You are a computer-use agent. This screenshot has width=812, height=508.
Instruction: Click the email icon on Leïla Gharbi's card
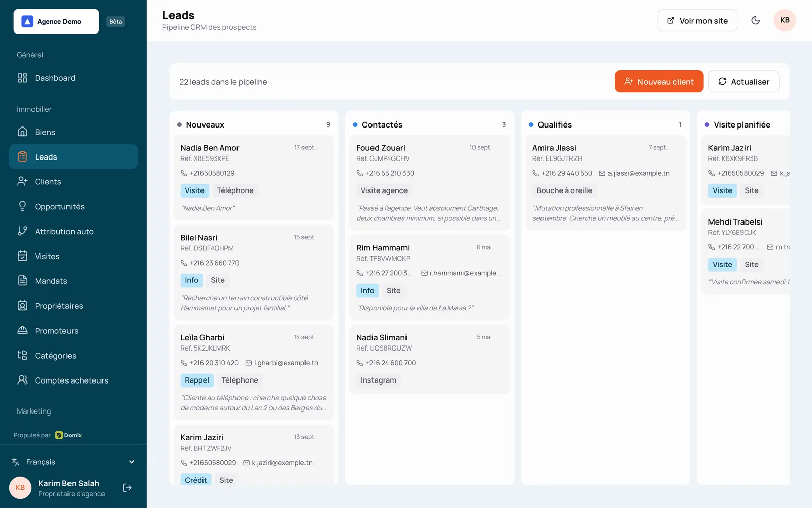pyautogui.click(x=249, y=363)
